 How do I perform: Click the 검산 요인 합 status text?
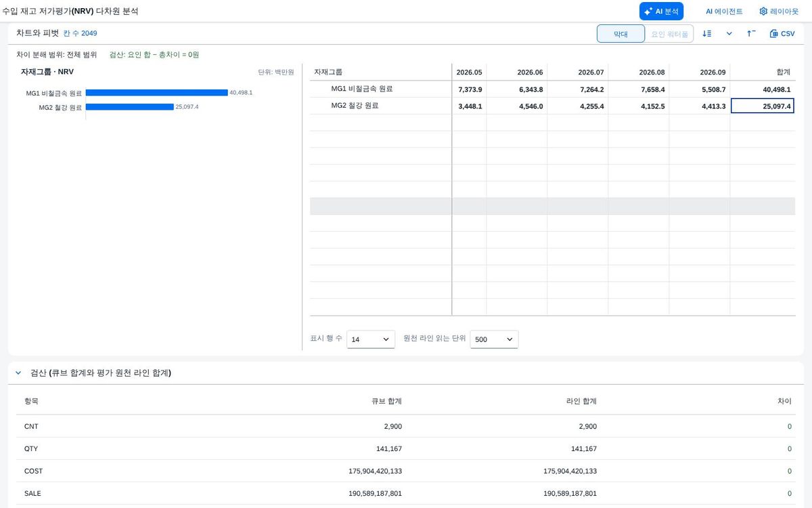pos(154,55)
